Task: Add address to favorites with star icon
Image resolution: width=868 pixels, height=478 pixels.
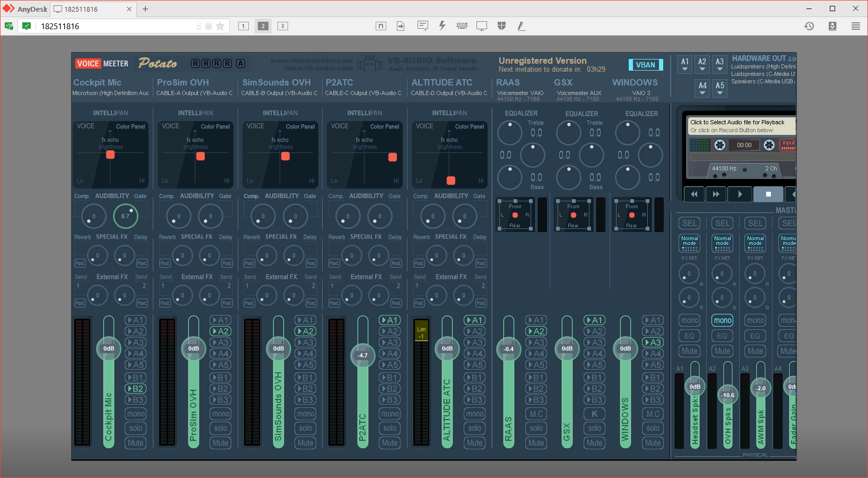Action: pos(220,26)
